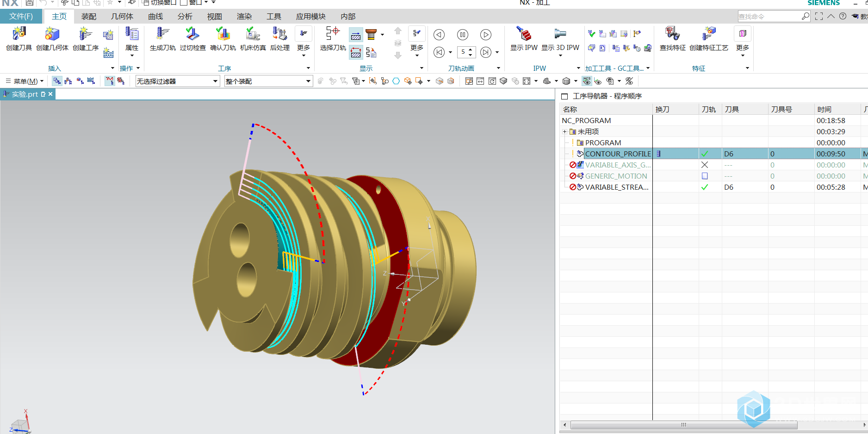Screen dimensions: 868x434
Task: Switch to the 曲线 ribbon tab
Action: click(x=155, y=16)
